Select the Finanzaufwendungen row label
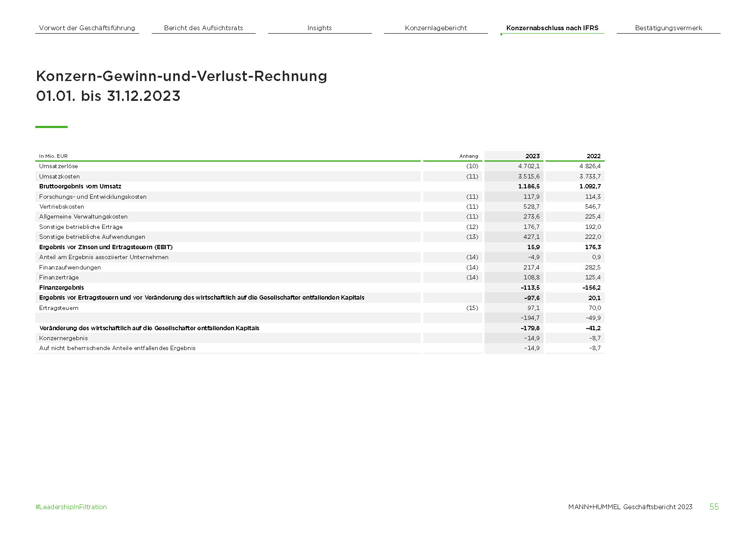The image size is (756, 535). coord(70,267)
